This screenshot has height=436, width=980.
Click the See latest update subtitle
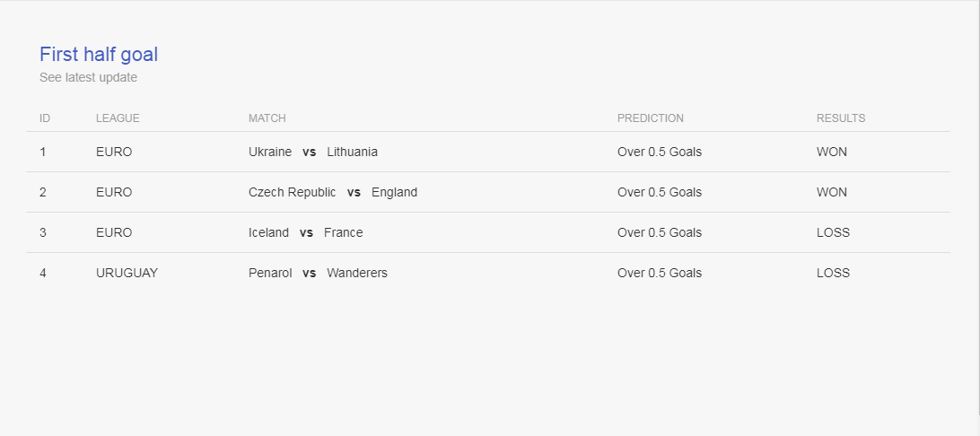click(x=88, y=77)
